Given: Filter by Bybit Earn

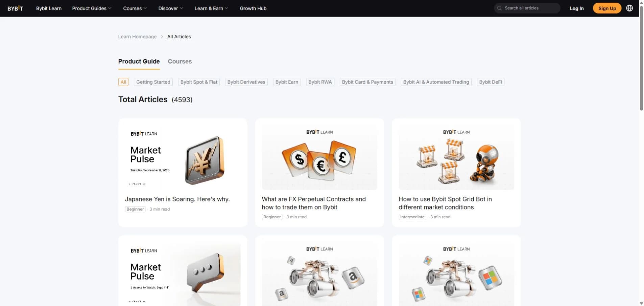Looking at the screenshot, I should pos(287,82).
